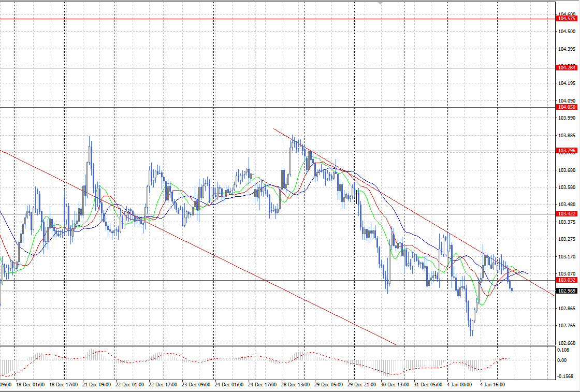The image size is (580, 392).
Task: Select the red 104.284 level label
Action: [x=567, y=68]
